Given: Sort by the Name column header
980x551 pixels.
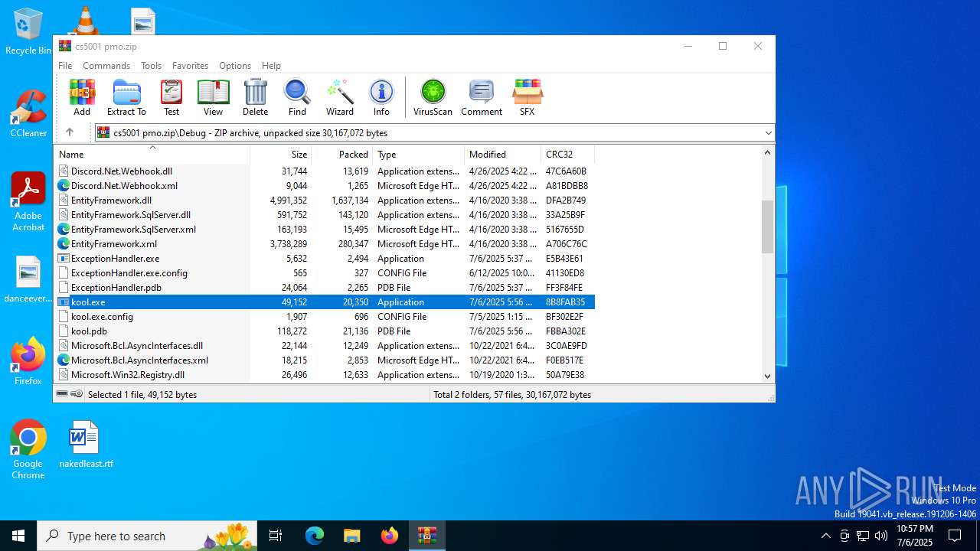Looking at the screenshot, I should [x=152, y=155].
